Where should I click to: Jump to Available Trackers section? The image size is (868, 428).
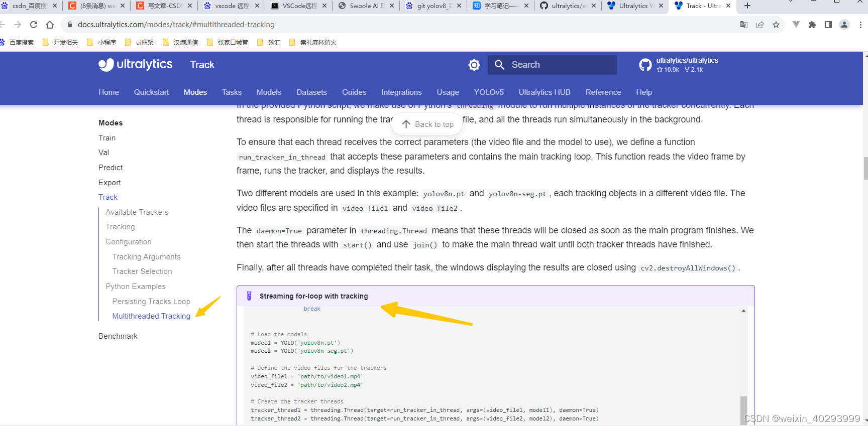tap(137, 212)
